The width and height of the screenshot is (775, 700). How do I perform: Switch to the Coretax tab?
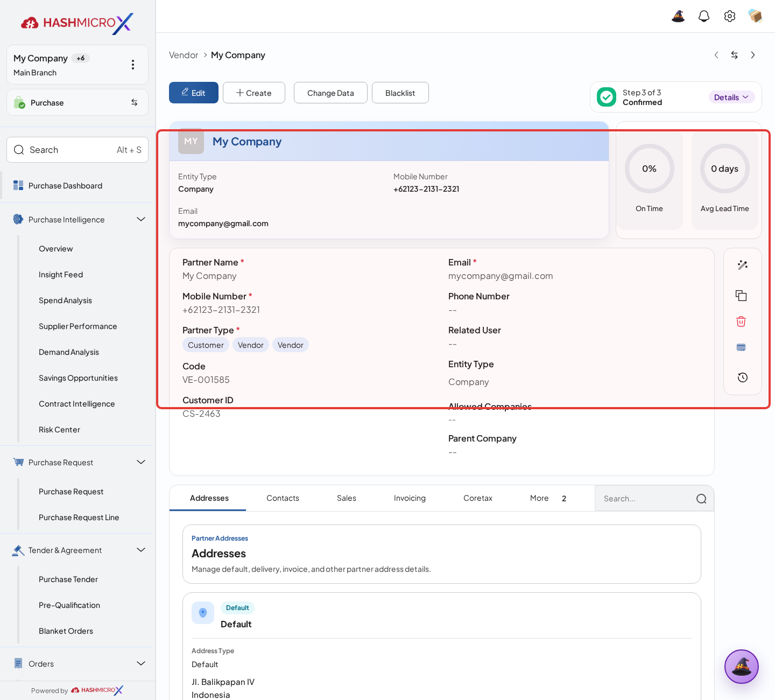pos(478,498)
